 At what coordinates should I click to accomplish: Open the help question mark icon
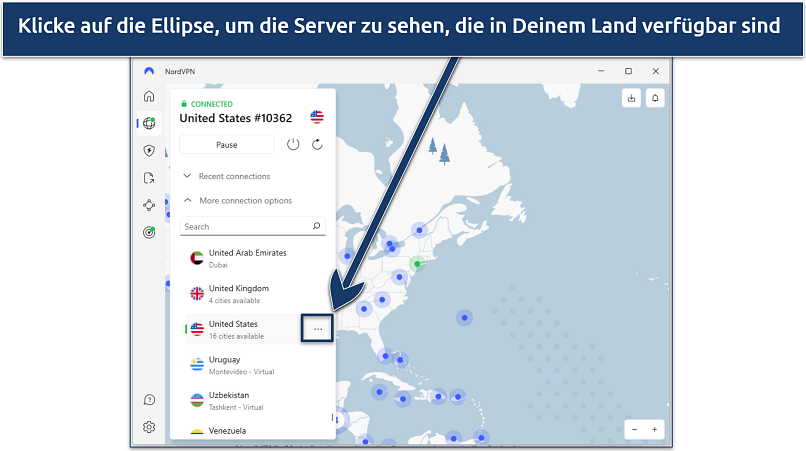(149, 400)
